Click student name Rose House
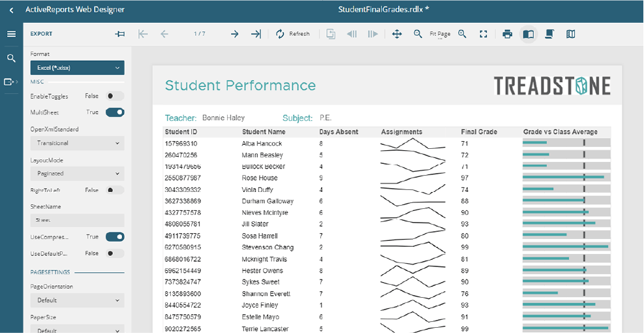 (260, 178)
